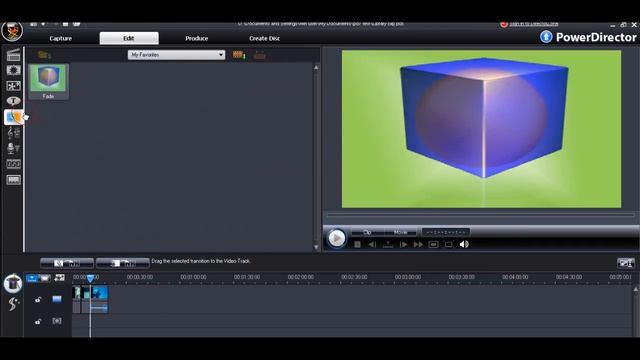The image size is (640, 360).
Task: Switch to storyboard view button
Action: 44,278
